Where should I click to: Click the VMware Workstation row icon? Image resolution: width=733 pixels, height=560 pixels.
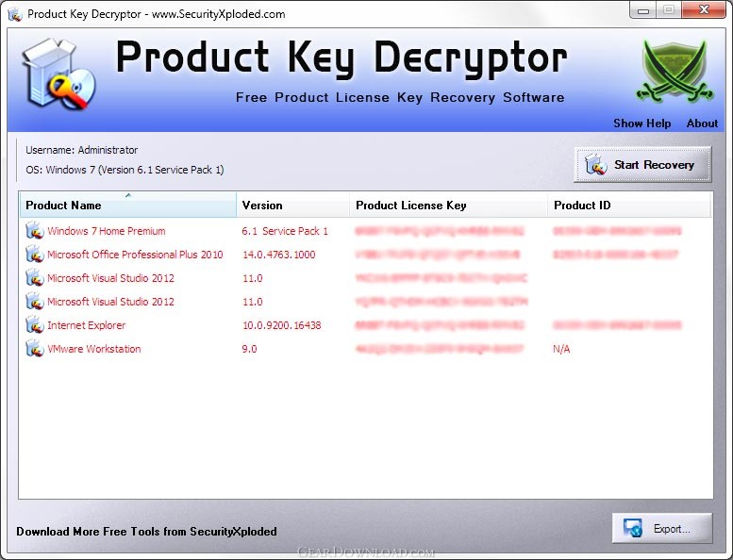point(35,349)
